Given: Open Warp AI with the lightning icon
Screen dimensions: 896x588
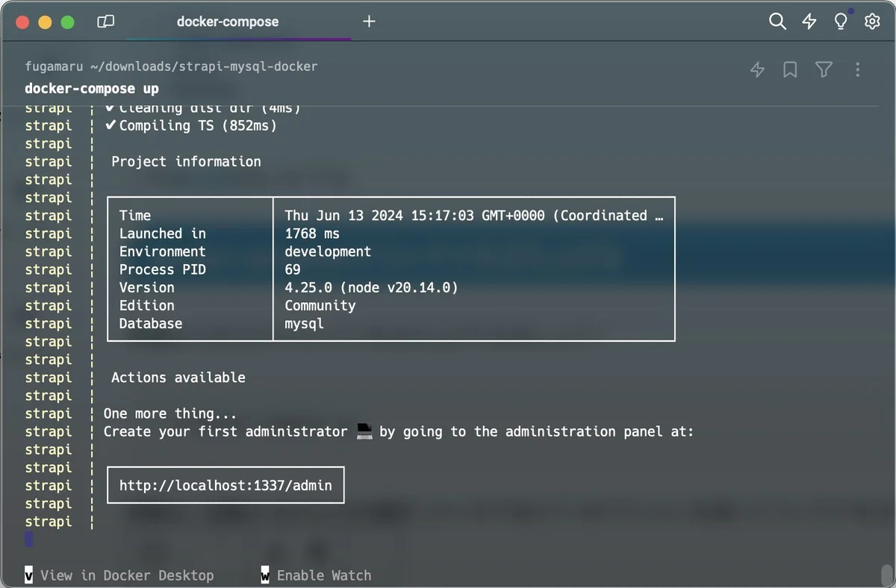Looking at the screenshot, I should 809,22.
